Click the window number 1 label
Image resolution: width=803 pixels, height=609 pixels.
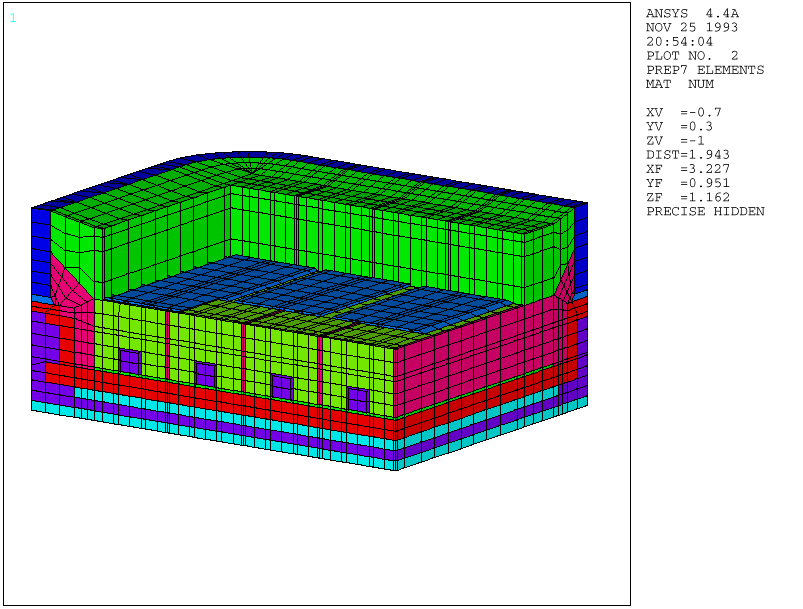[13, 18]
